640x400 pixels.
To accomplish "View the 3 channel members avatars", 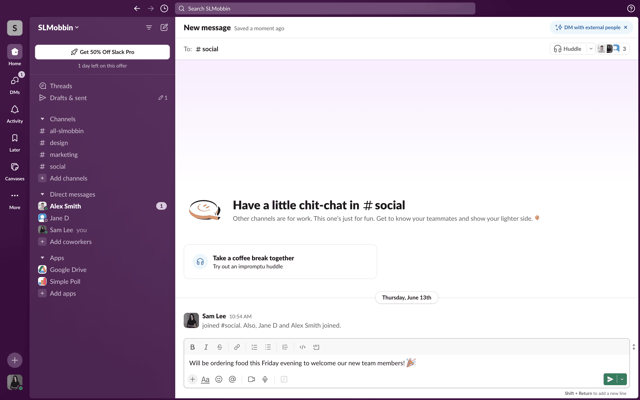I will click(612, 49).
